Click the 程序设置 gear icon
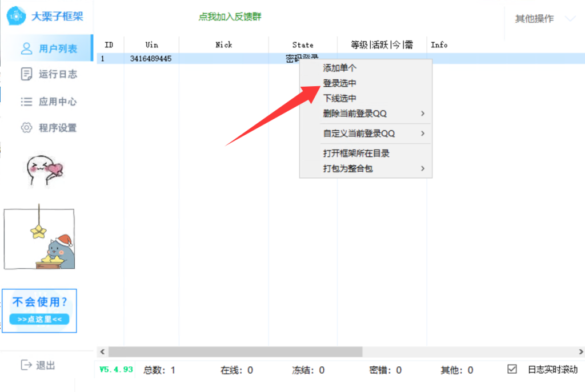Viewport: 585px width, 392px height. click(26, 128)
